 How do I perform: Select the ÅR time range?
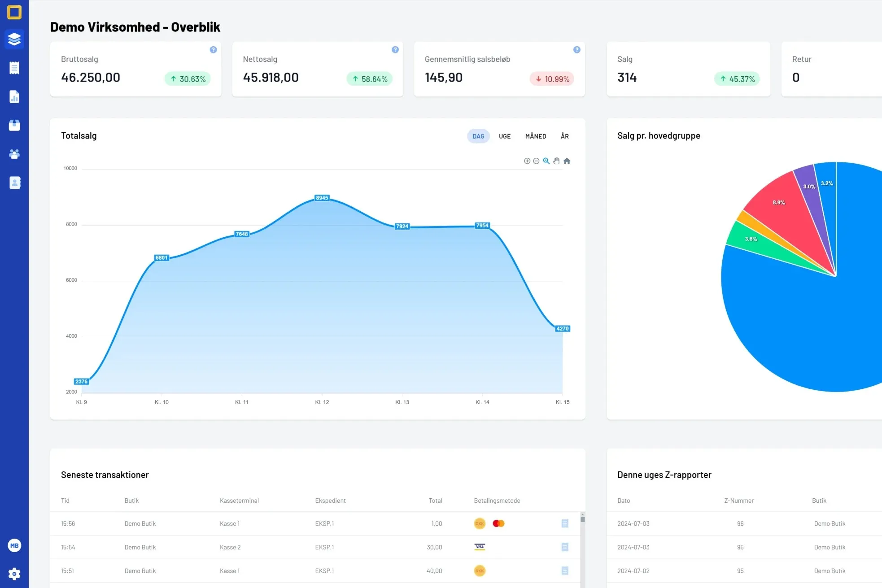pos(565,136)
